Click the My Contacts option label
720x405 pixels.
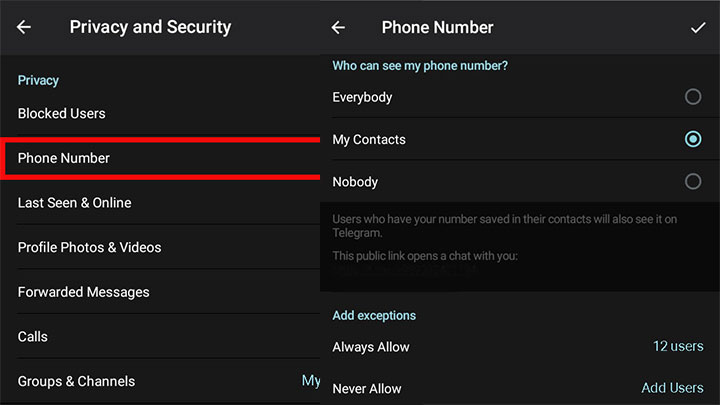(x=369, y=140)
